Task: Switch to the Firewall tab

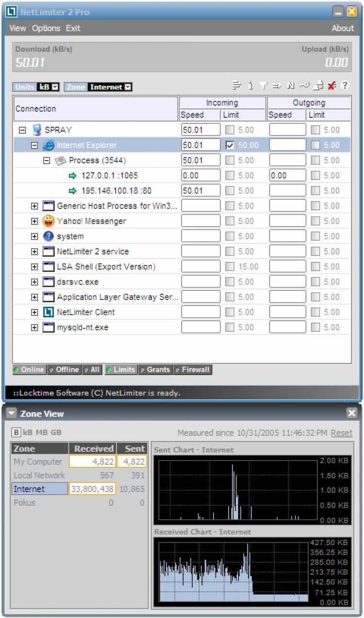Action: pos(193,370)
